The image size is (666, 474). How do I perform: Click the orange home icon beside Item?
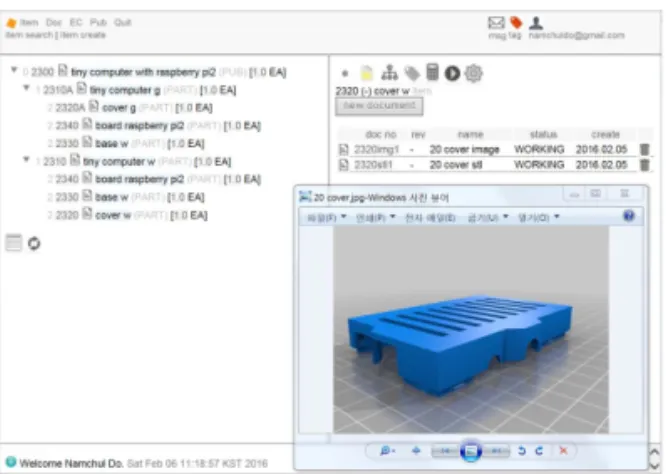pos(11,23)
